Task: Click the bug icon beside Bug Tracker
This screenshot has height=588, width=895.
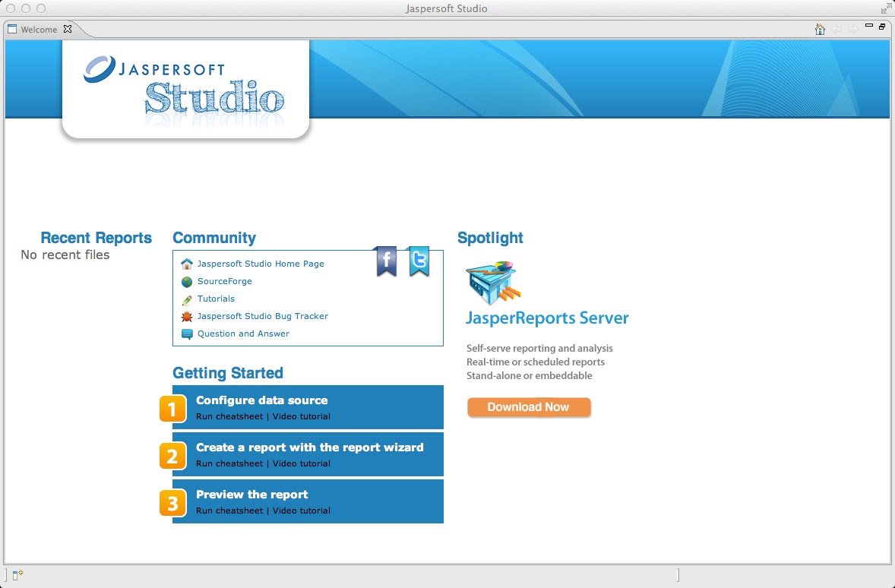Action: coord(187,316)
